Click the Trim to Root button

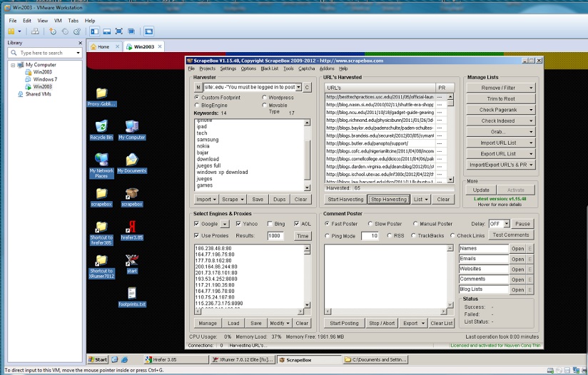coord(501,99)
